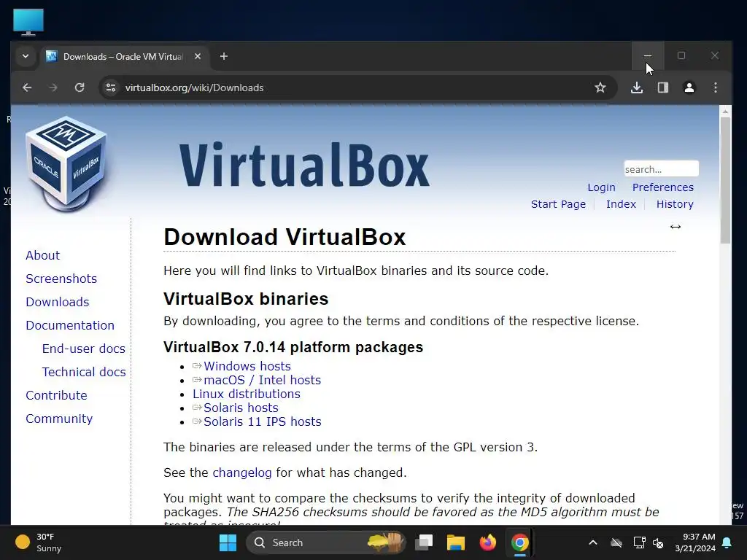Open Documentation in the sidebar

coord(70,325)
